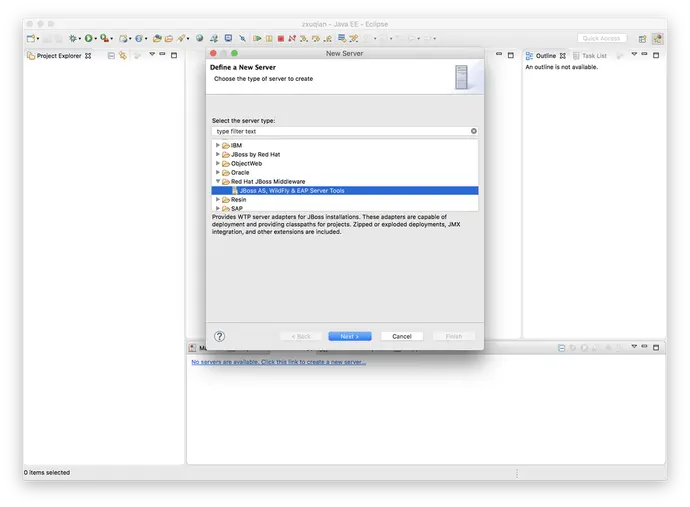Click the New wizard toolbar icon
This screenshot has height=507, width=690.
31,39
